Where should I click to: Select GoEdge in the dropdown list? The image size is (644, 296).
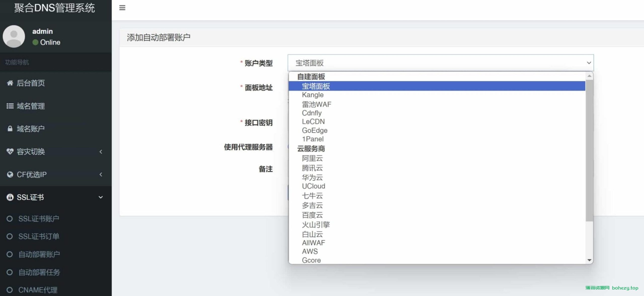[x=437, y=130]
